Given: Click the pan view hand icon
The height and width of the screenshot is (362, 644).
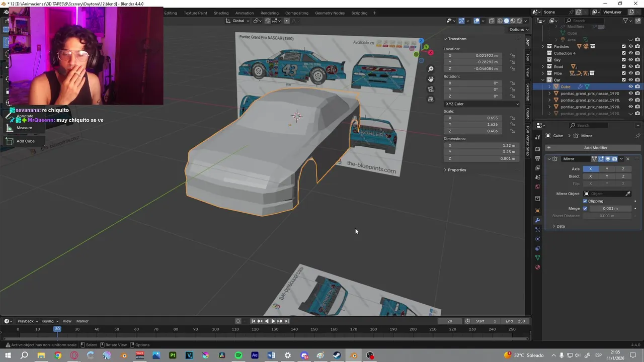Looking at the screenshot, I should click(431, 79).
